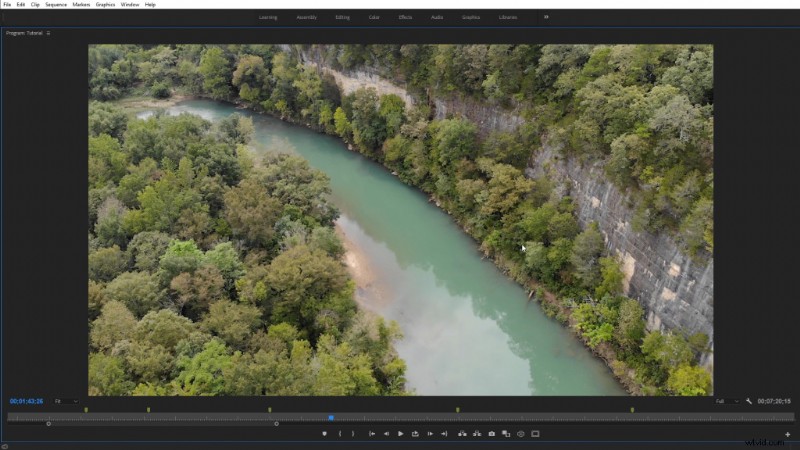Switch to the Color workspace

(374, 17)
